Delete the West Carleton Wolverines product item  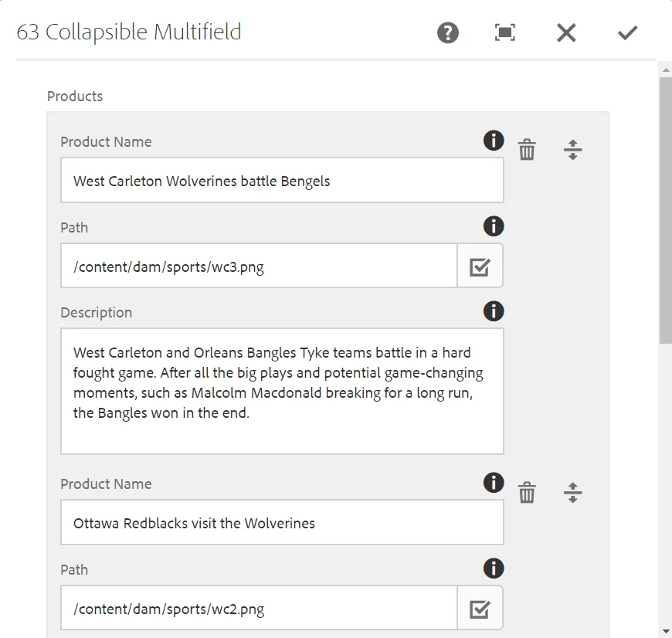[x=527, y=149]
